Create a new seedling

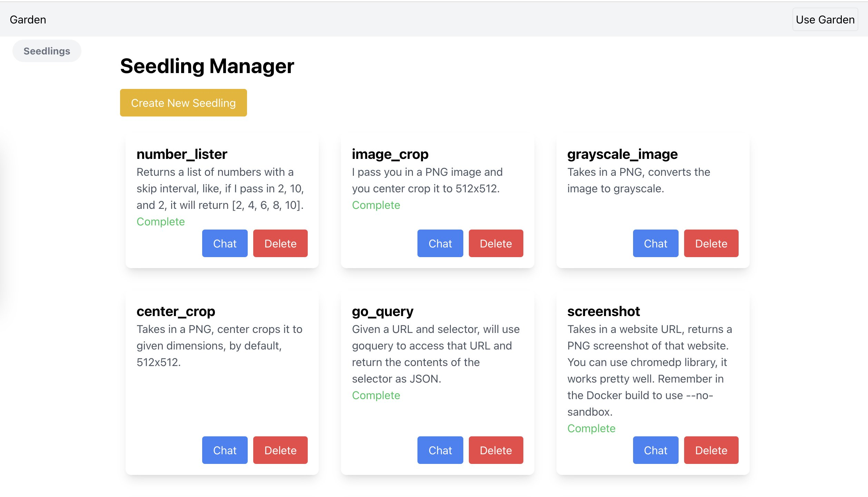point(183,102)
